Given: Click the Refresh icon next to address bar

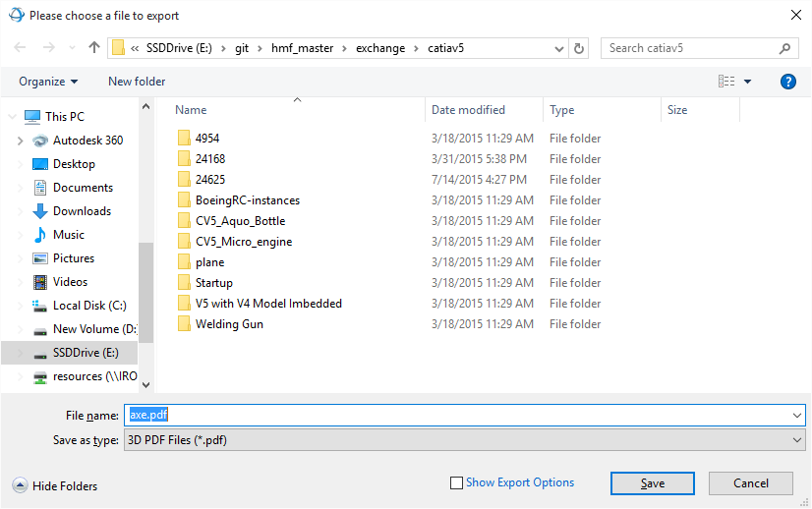Looking at the screenshot, I should pos(579,48).
